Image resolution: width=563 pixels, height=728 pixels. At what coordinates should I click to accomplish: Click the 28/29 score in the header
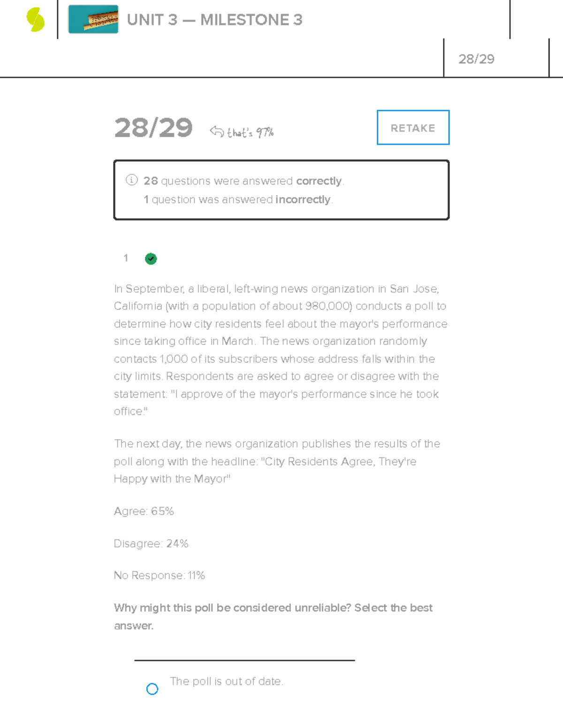click(x=476, y=59)
